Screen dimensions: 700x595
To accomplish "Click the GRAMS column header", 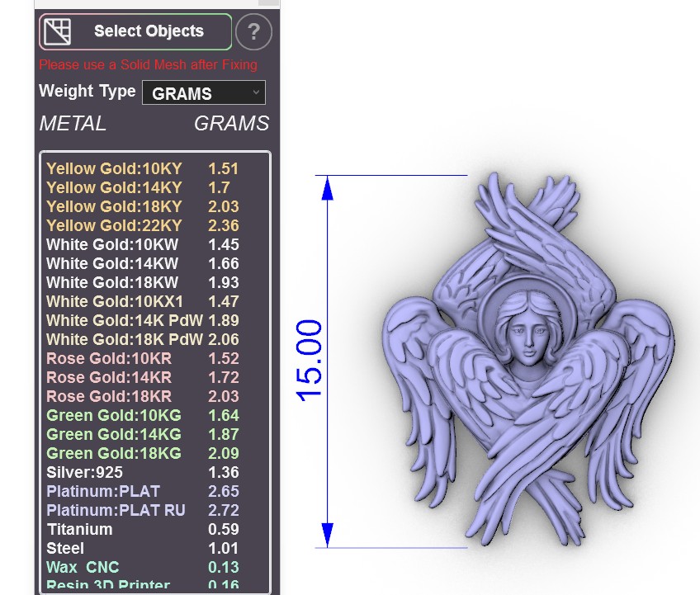I will coord(232,124).
